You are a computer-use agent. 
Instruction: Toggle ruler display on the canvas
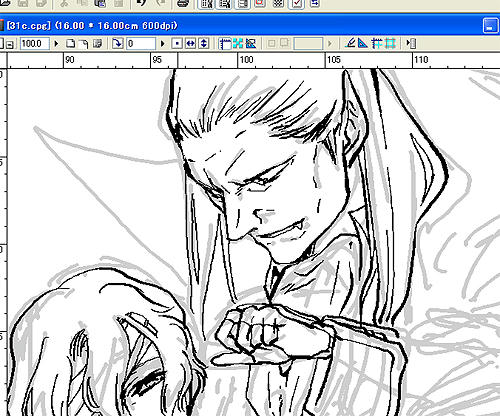[x=225, y=44]
